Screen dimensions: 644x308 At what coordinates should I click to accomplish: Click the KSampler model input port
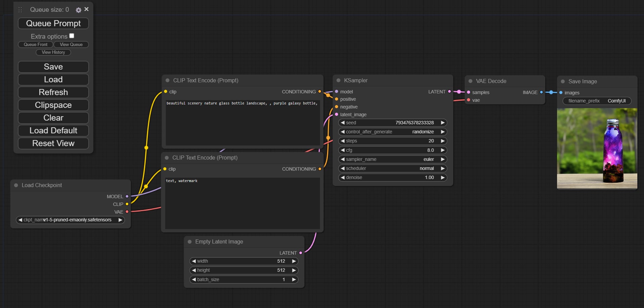pos(336,91)
